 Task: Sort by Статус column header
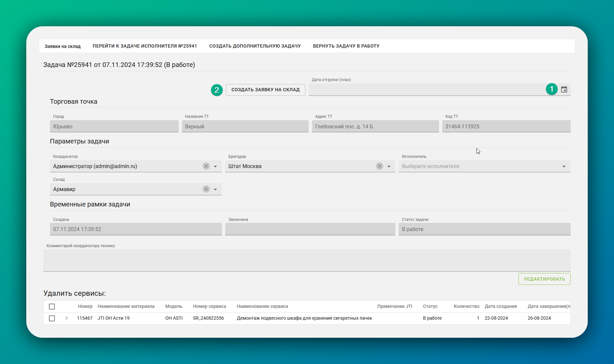[430, 306]
